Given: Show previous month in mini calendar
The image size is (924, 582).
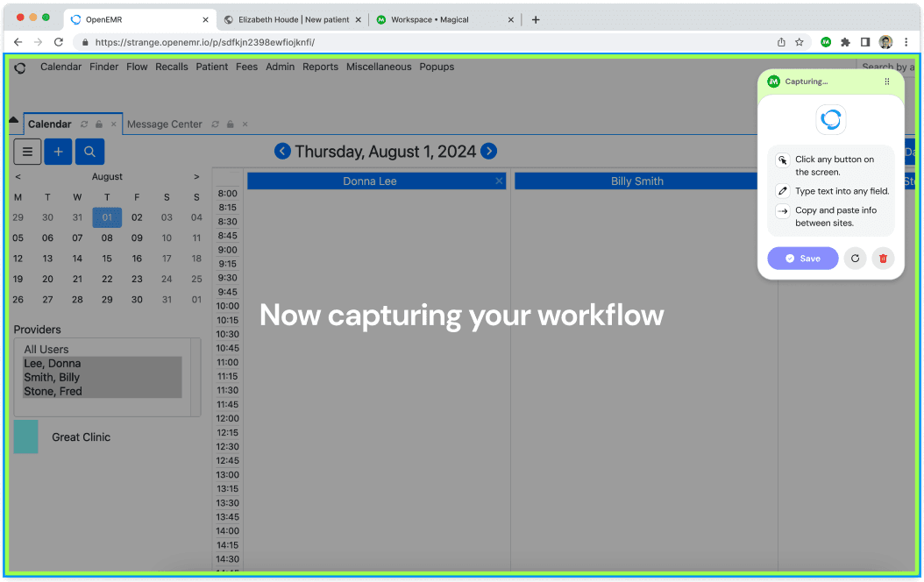Looking at the screenshot, I should point(18,177).
